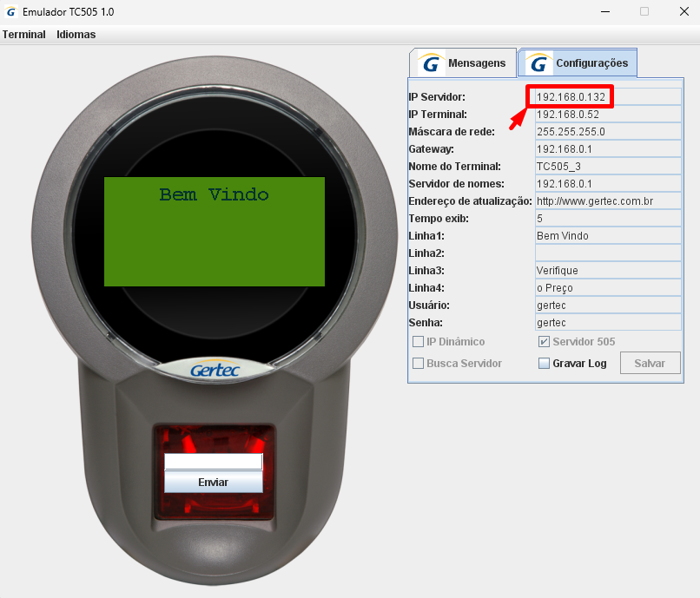Open the Terminal menu
This screenshot has width=700, height=598.
(24, 35)
